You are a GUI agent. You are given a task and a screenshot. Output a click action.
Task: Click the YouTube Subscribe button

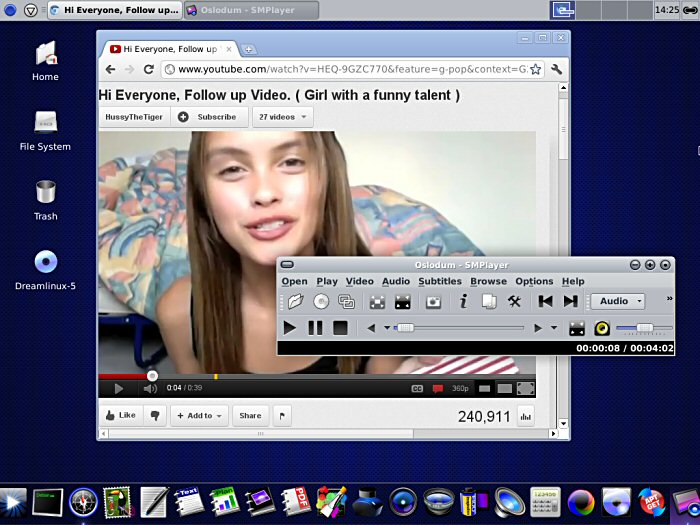pos(208,117)
